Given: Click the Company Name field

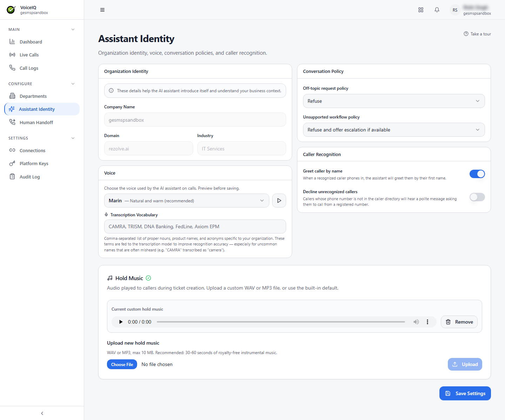Looking at the screenshot, I should tap(195, 120).
